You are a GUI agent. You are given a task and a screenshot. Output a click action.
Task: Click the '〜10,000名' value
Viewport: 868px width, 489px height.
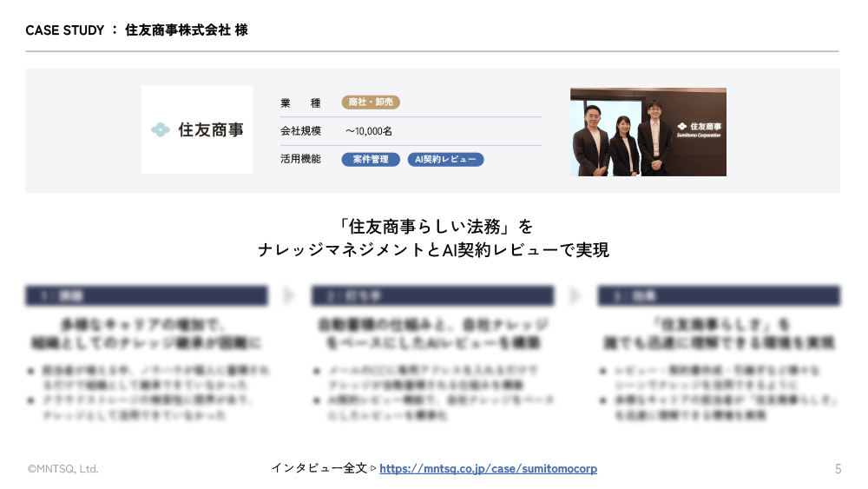(369, 131)
